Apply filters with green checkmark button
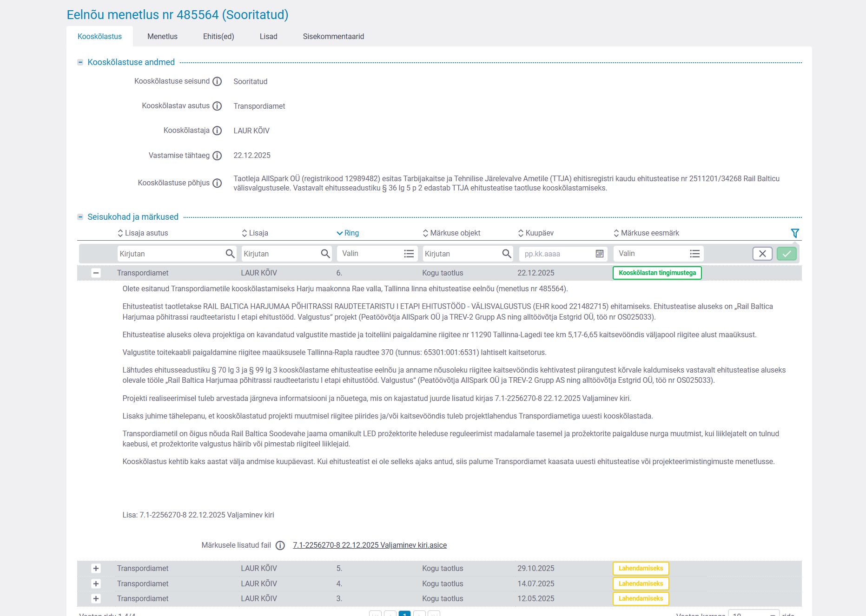Image resolution: width=866 pixels, height=616 pixels. (x=787, y=254)
